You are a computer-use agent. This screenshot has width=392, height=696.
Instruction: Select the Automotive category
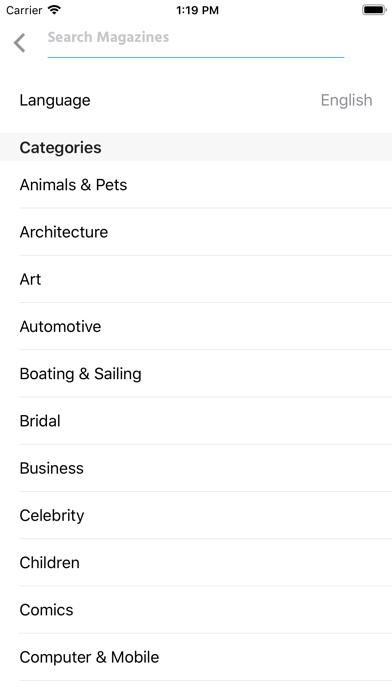(196, 326)
